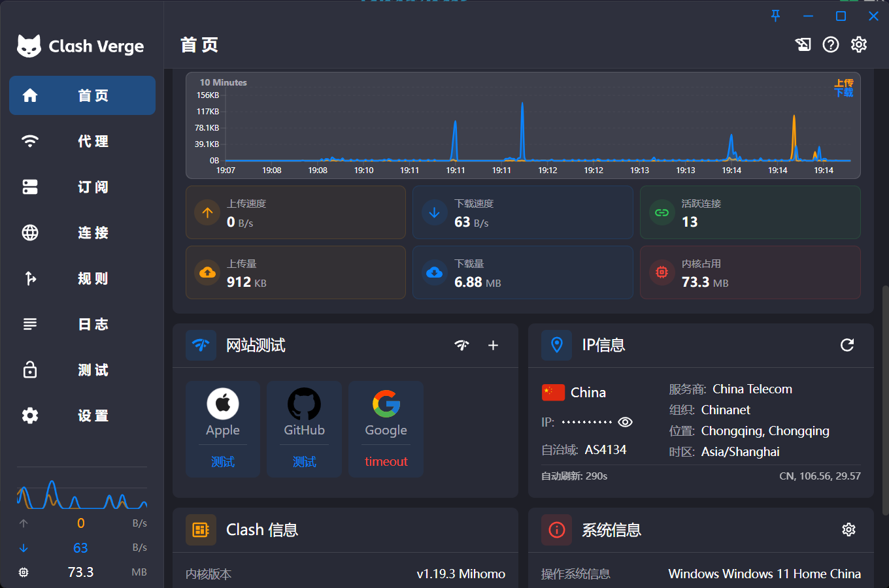Viewport: 889px width, 588px height.
Task: Click the Clash 信息 panel icon
Action: point(201,530)
